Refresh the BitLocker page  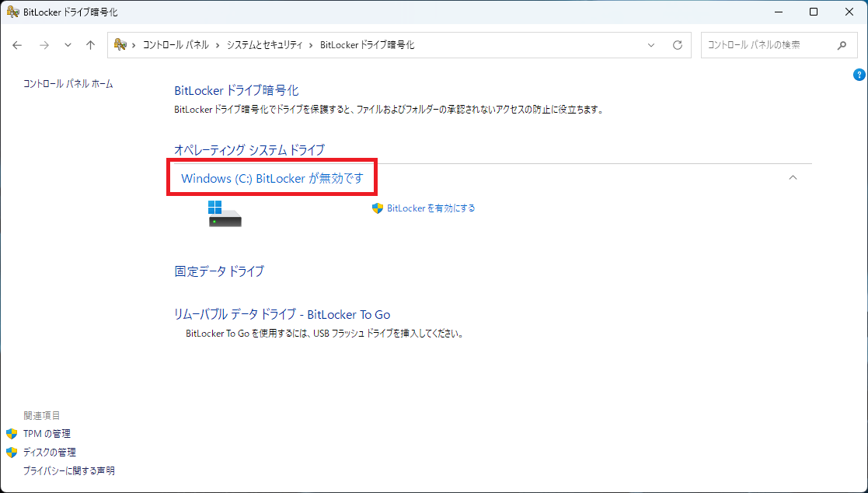click(x=676, y=45)
